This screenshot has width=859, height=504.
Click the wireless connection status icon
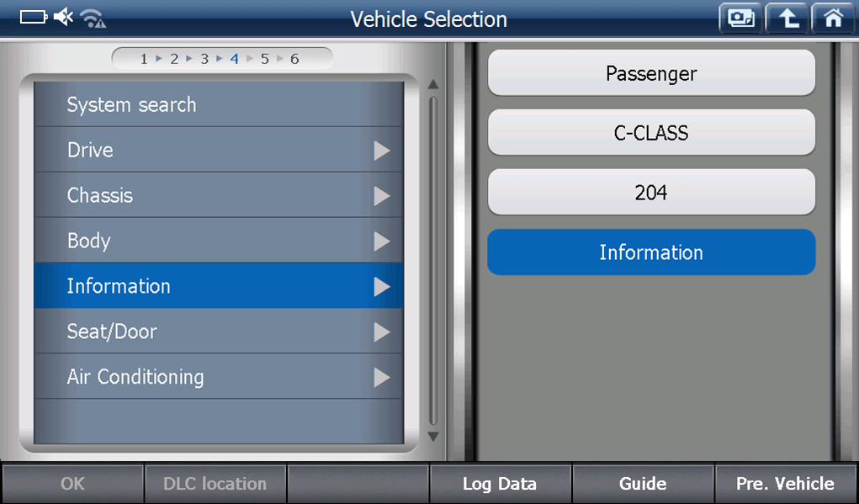click(93, 18)
